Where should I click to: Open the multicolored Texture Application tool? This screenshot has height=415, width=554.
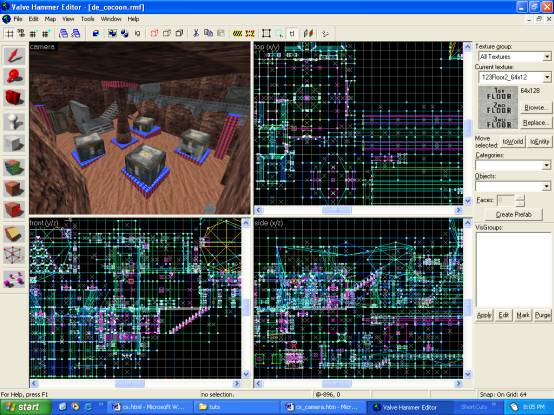pyautogui.click(x=14, y=167)
